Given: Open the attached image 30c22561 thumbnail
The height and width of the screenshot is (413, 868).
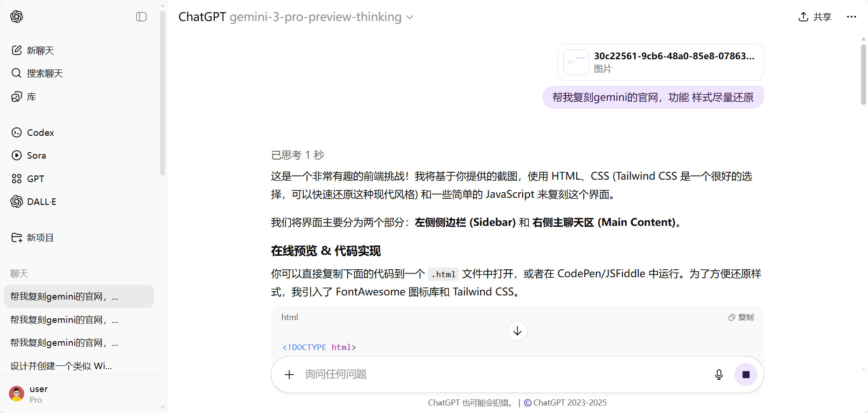Looking at the screenshot, I should (x=576, y=63).
